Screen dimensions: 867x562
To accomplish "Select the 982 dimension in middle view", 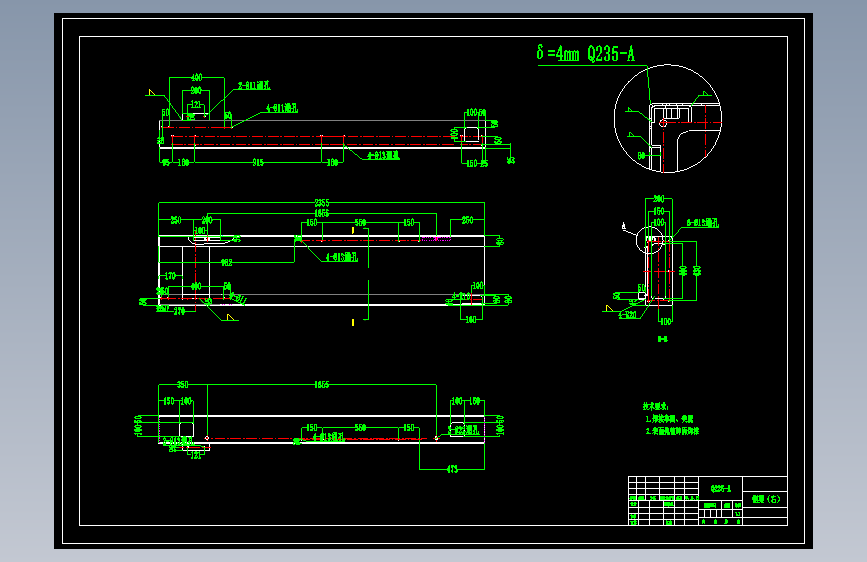I will pos(227,263).
